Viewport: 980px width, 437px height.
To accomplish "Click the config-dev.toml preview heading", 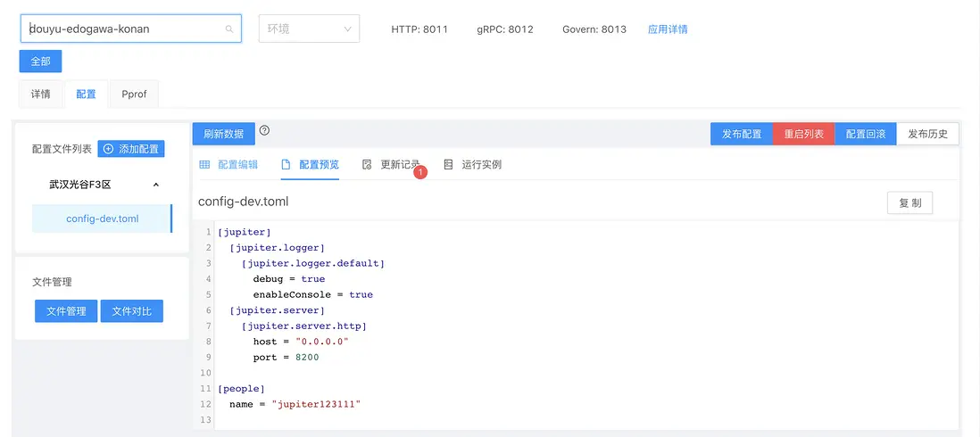I will 243,202.
